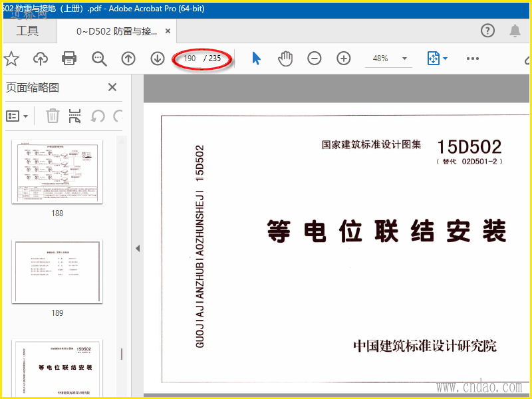532x399 pixels.
Task: Click the extract pages scissors icon
Action: point(75,116)
